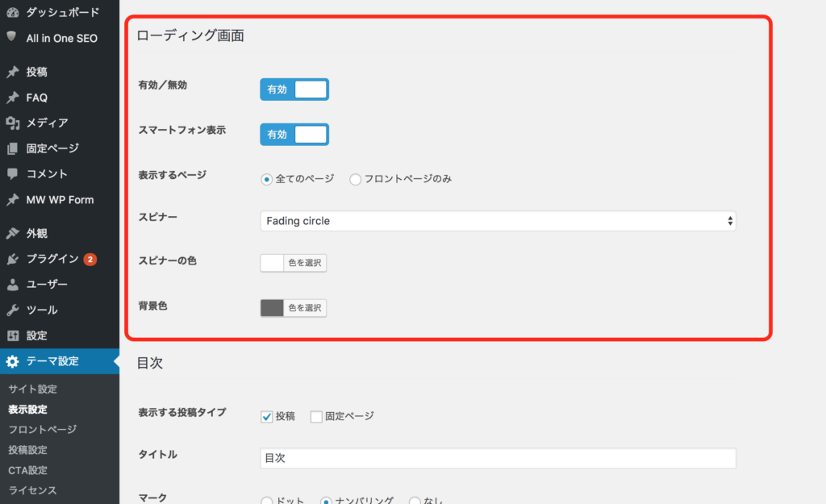
Task: Open the スピナー Fading circle dropdown
Action: [x=498, y=221]
